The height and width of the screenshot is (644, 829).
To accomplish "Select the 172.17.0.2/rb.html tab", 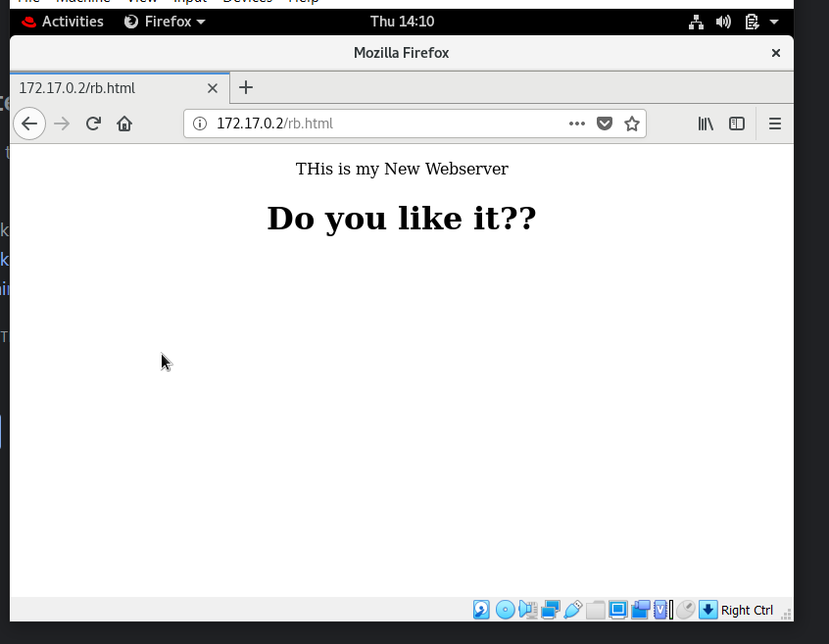I will [x=120, y=88].
